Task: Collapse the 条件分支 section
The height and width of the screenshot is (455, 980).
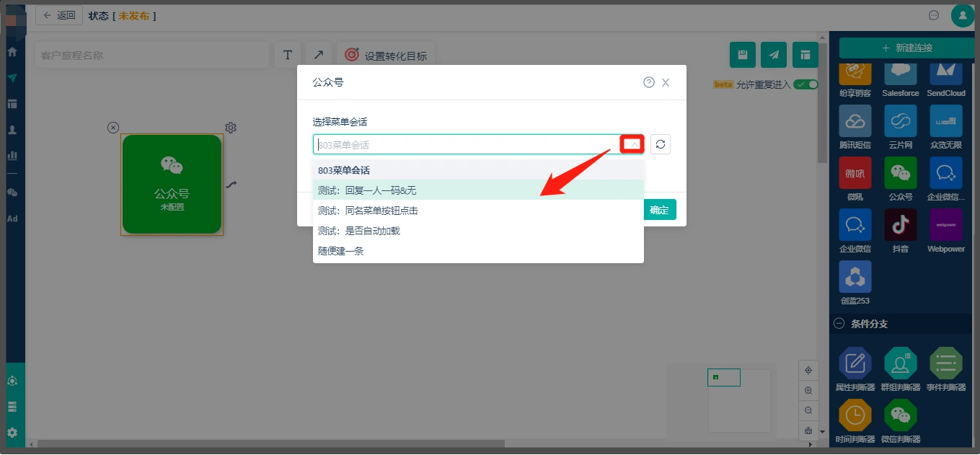Action: point(839,324)
